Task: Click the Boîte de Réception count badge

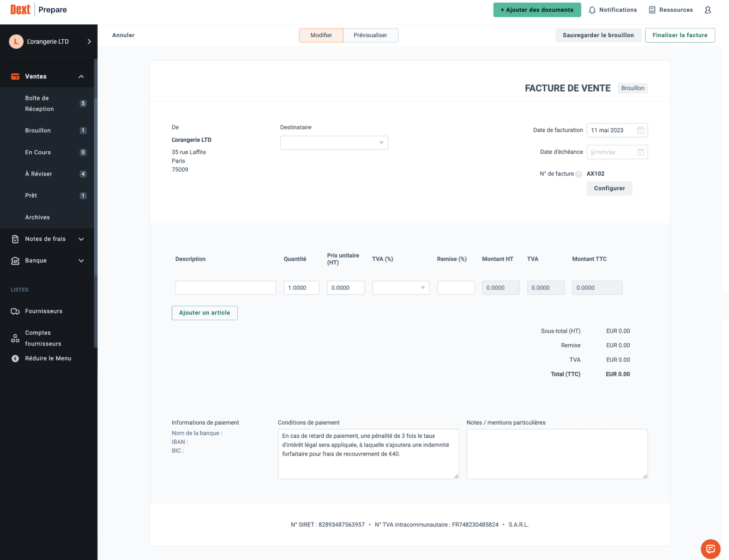Action: (83, 103)
